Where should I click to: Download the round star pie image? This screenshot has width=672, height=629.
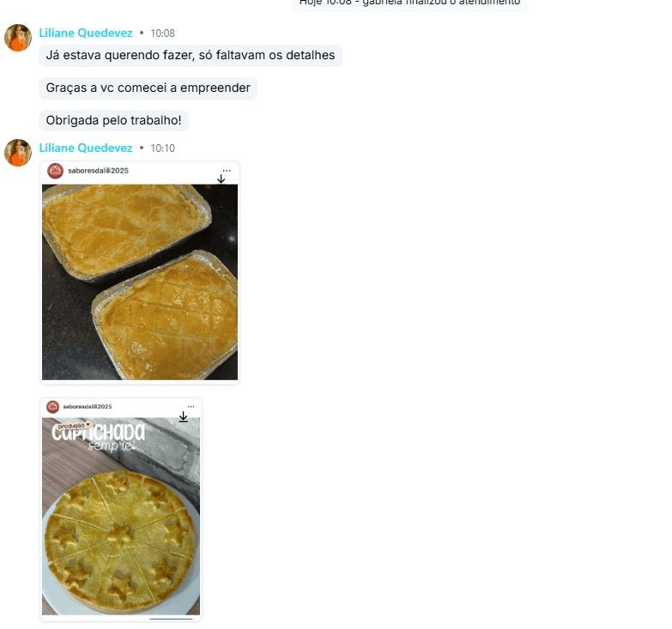click(183, 417)
